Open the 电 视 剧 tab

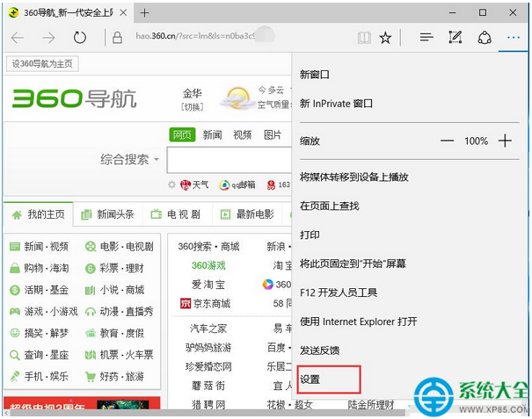(176, 214)
